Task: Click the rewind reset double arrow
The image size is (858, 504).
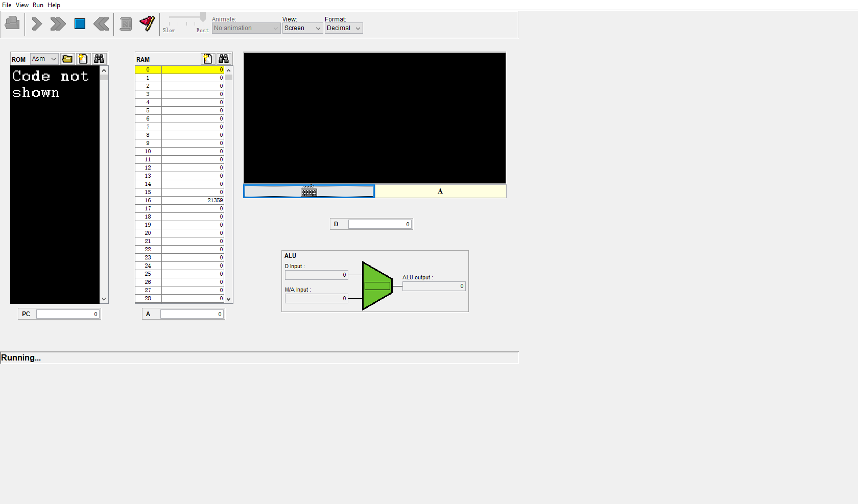Action: (101, 24)
